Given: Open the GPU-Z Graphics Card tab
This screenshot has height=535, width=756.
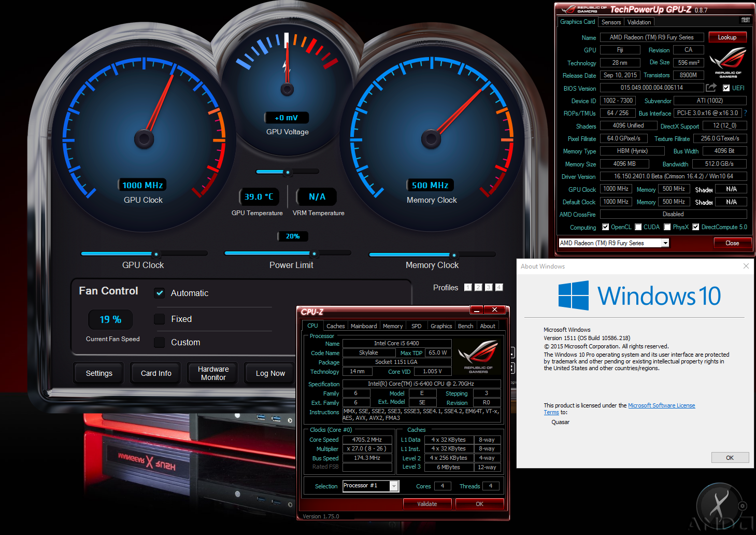Looking at the screenshot, I should point(577,22).
